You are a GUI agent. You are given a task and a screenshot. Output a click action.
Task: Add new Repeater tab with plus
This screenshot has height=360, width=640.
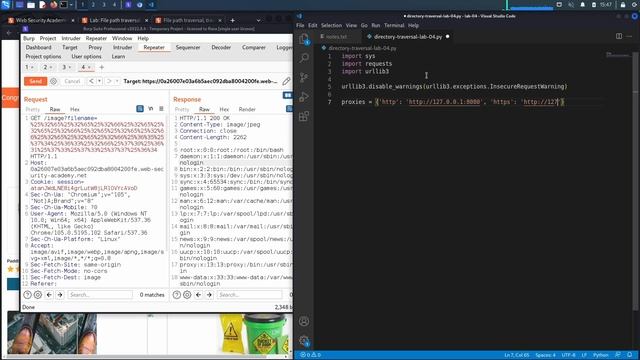pos(102,67)
